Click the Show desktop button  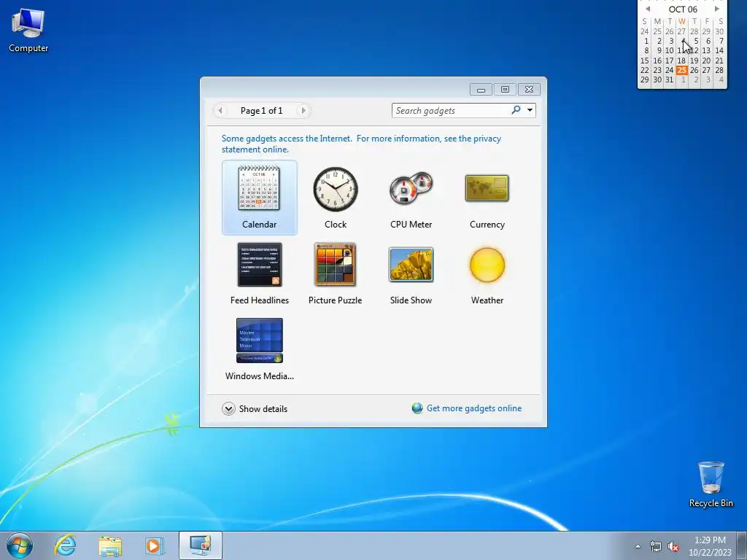pyautogui.click(x=742, y=545)
